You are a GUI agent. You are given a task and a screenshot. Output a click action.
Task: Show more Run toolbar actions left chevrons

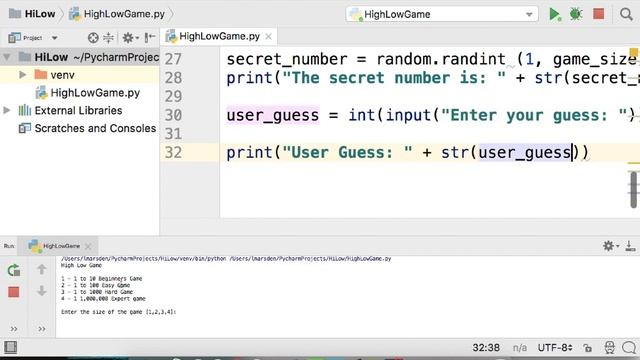click(x=14, y=329)
